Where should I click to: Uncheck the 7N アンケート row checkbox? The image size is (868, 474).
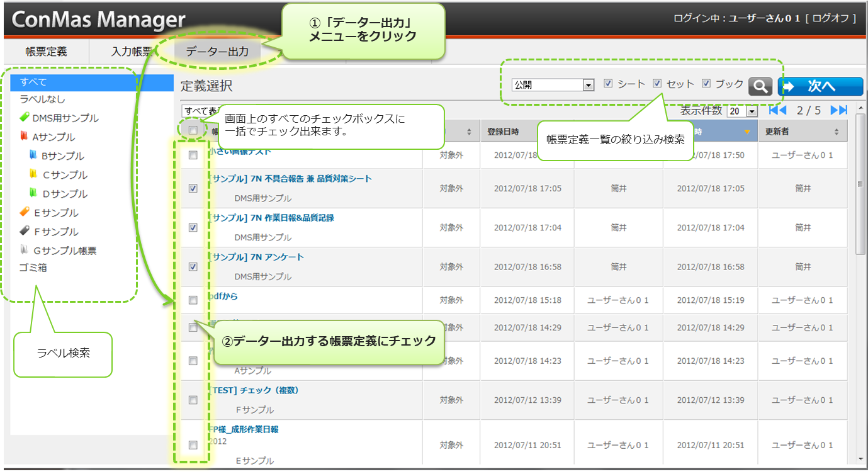193,267
